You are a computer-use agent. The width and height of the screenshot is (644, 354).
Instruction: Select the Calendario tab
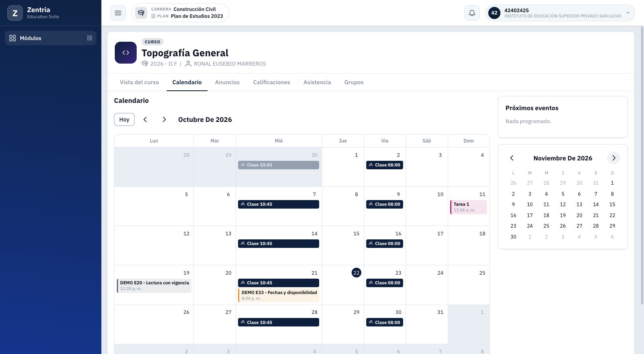click(187, 82)
